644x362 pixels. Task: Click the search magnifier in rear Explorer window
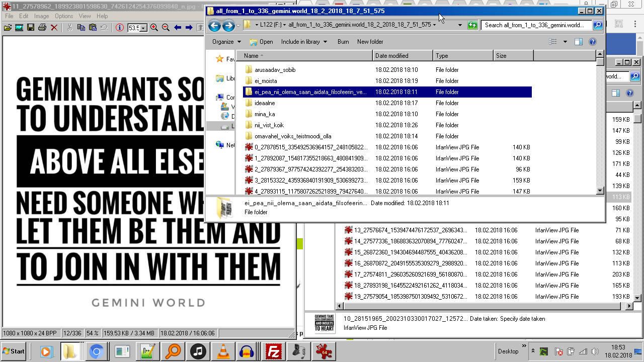[634, 76]
